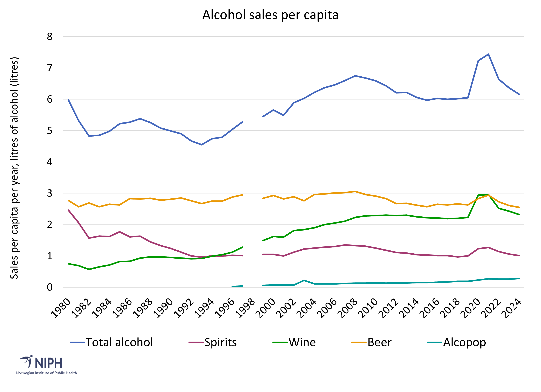Click the blue Total alcohol legend line

77,342
